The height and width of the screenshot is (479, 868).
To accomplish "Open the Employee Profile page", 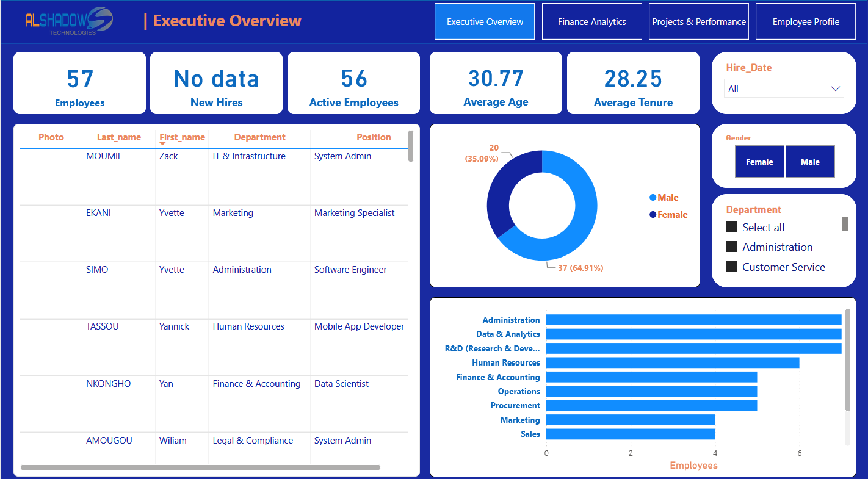I will pyautogui.click(x=806, y=22).
